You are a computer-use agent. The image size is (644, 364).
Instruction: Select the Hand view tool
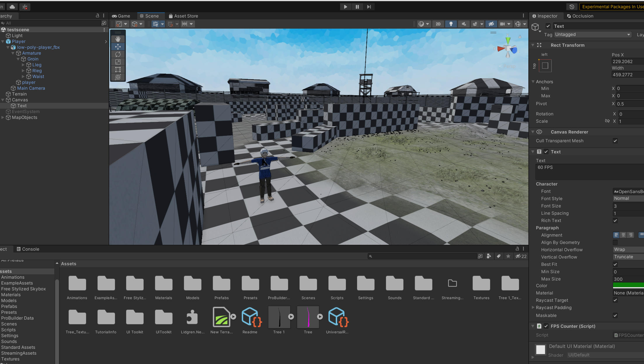point(118,39)
